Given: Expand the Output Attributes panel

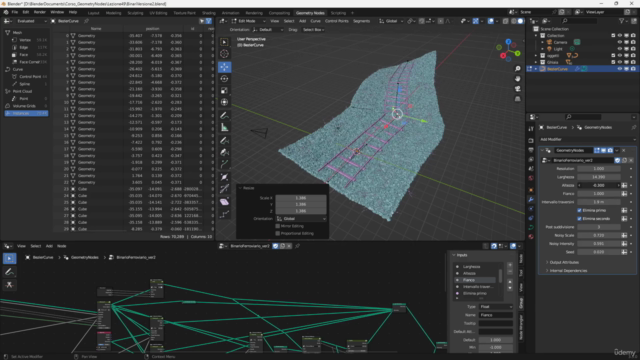Looking at the screenshot, I should tap(564, 262).
